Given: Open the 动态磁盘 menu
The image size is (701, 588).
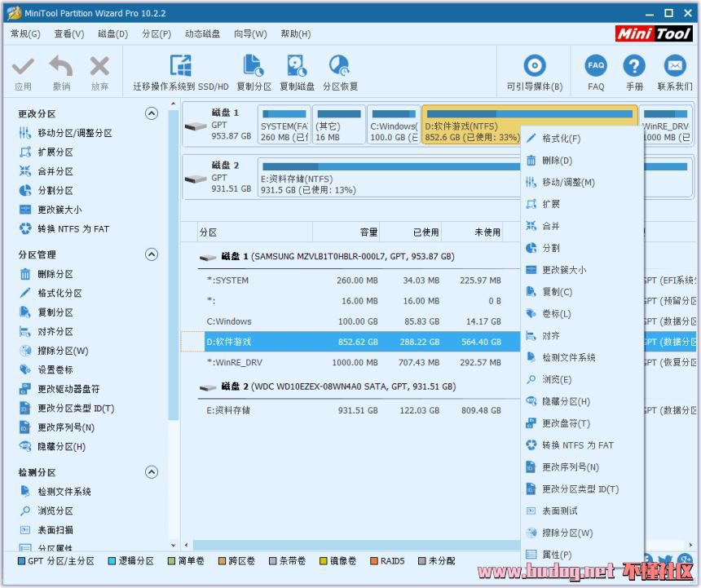Looking at the screenshot, I should point(202,34).
